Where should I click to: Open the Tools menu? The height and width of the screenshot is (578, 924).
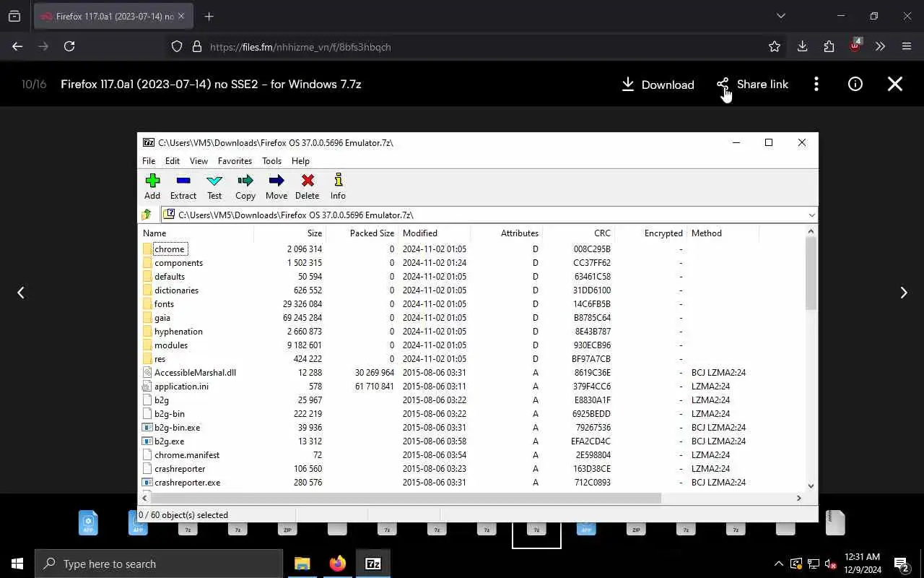(271, 161)
